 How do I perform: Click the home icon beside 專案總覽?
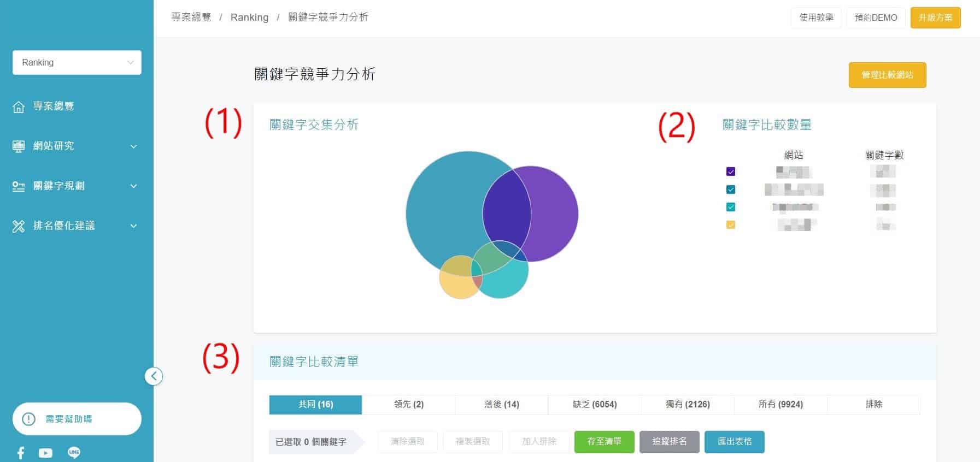(x=19, y=106)
